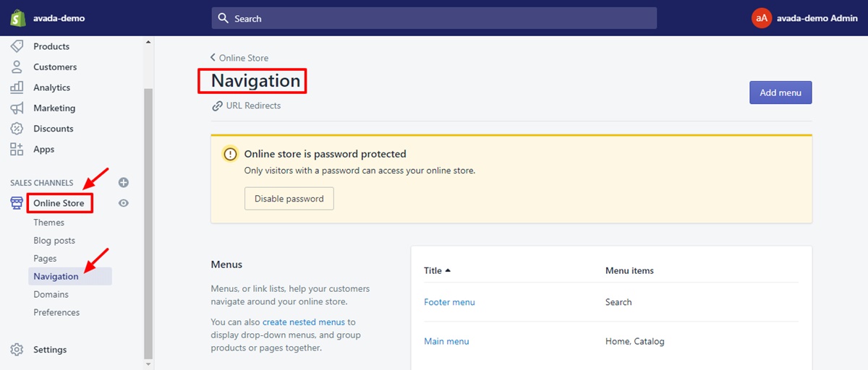Open the Footer menu link
Screen dimensions: 868x370
point(449,302)
